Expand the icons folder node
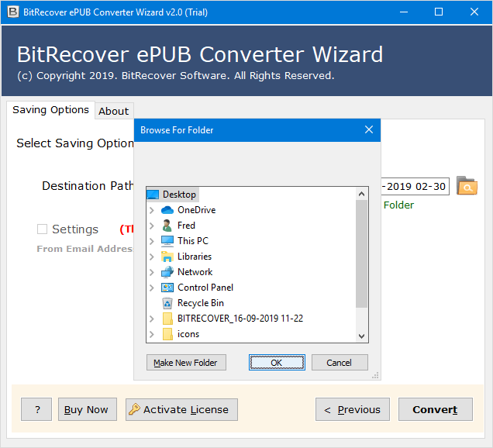This screenshot has height=448, width=493. click(x=152, y=334)
